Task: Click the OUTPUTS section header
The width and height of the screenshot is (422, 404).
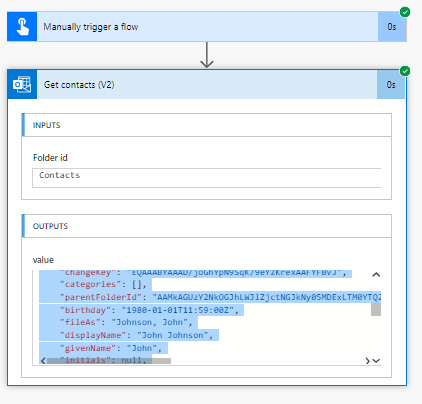Action: tap(207, 226)
